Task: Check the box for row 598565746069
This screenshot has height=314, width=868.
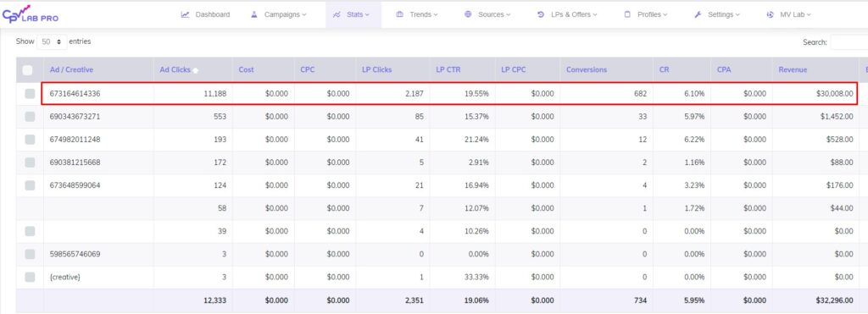Action: coord(30,254)
